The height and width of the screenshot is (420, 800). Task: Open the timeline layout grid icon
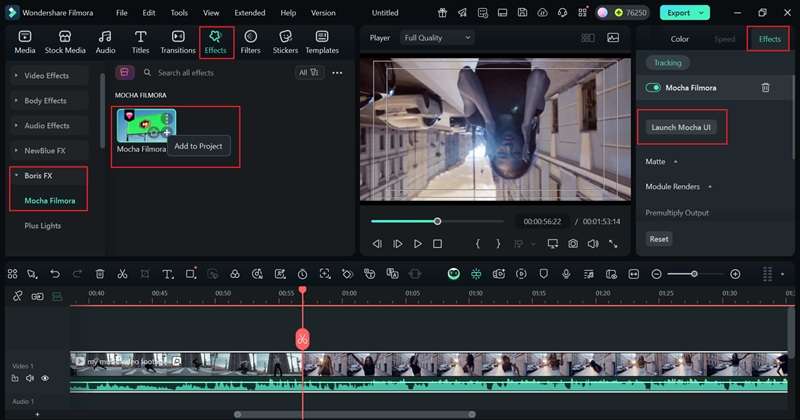[13, 274]
